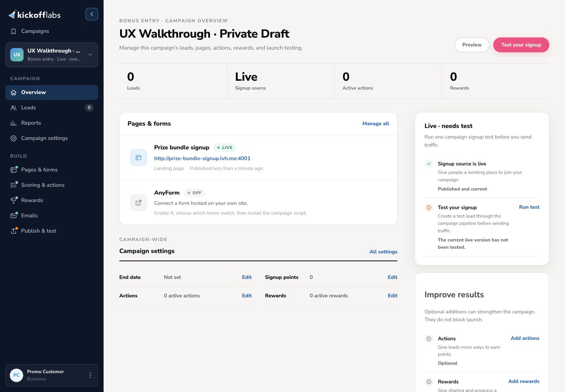Edit the Actions setting row
Viewport: 565px width, 392px height.
pyautogui.click(x=247, y=296)
